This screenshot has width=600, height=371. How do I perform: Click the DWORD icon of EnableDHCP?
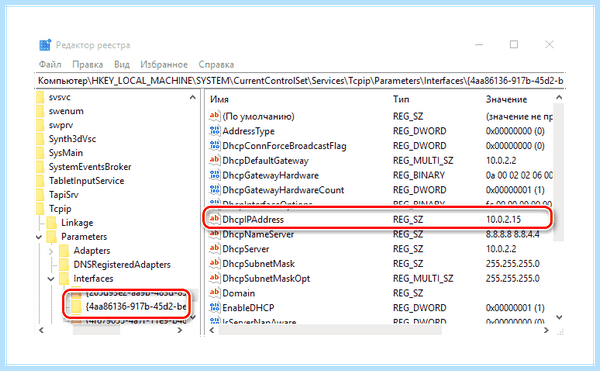tap(215, 308)
